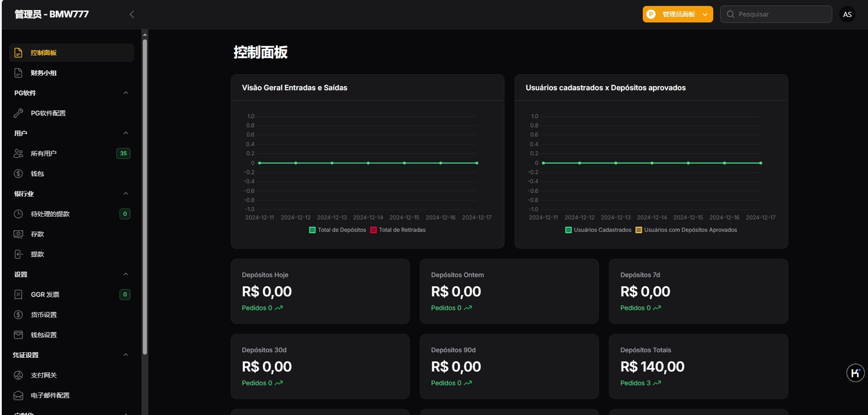Image resolution: width=868 pixels, height=415 pixels.
Task: Select GGR 发票 in the sidebar
Action: coord(45,295)
